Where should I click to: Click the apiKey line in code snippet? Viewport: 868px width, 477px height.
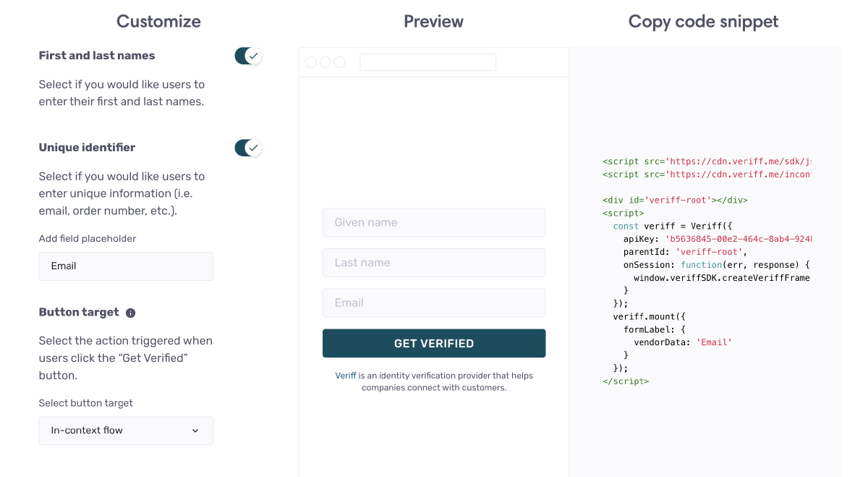(718, 239)
